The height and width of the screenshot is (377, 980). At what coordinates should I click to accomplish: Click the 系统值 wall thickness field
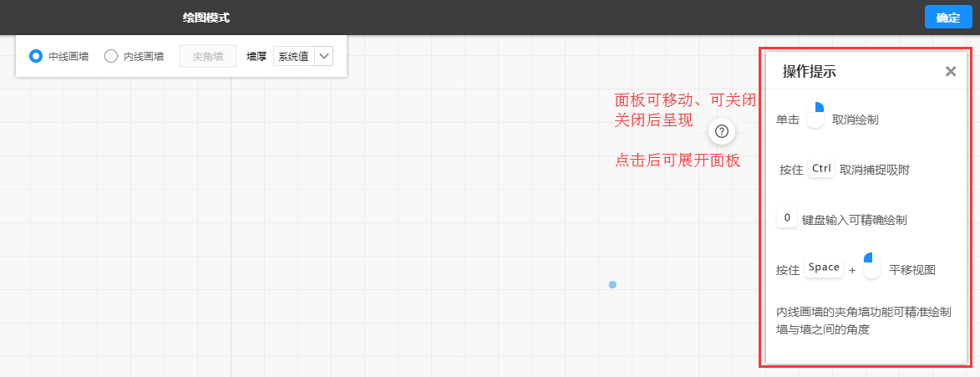coord(294,56)
